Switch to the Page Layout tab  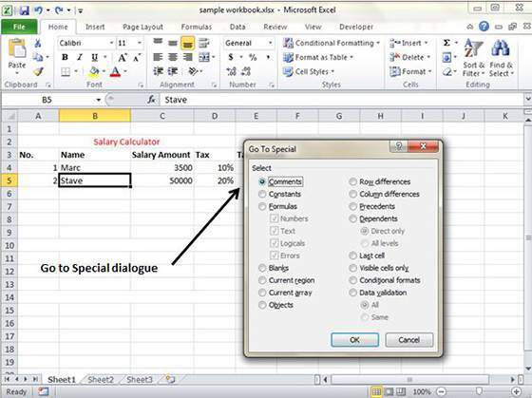[x=142, y=27]
